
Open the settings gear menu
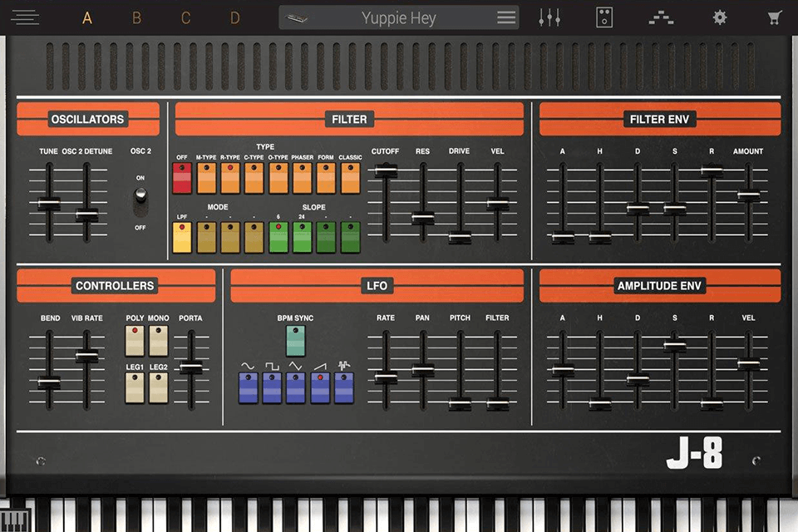(718, 17)
